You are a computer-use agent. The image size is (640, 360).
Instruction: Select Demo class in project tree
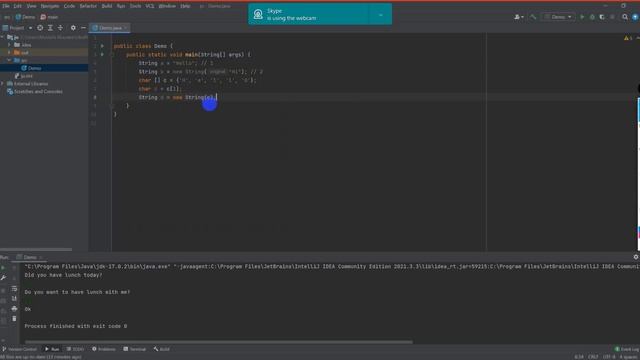pos(32,68)
